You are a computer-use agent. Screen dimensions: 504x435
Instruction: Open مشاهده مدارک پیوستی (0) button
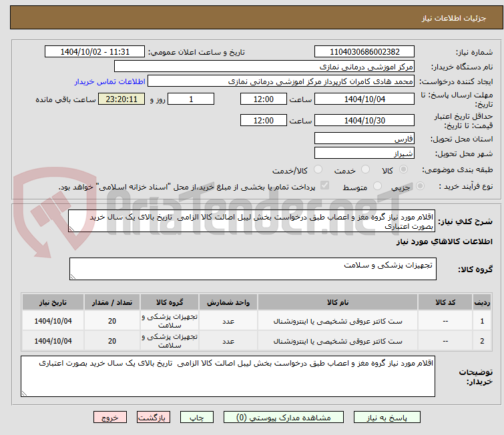tap(284, 418)
